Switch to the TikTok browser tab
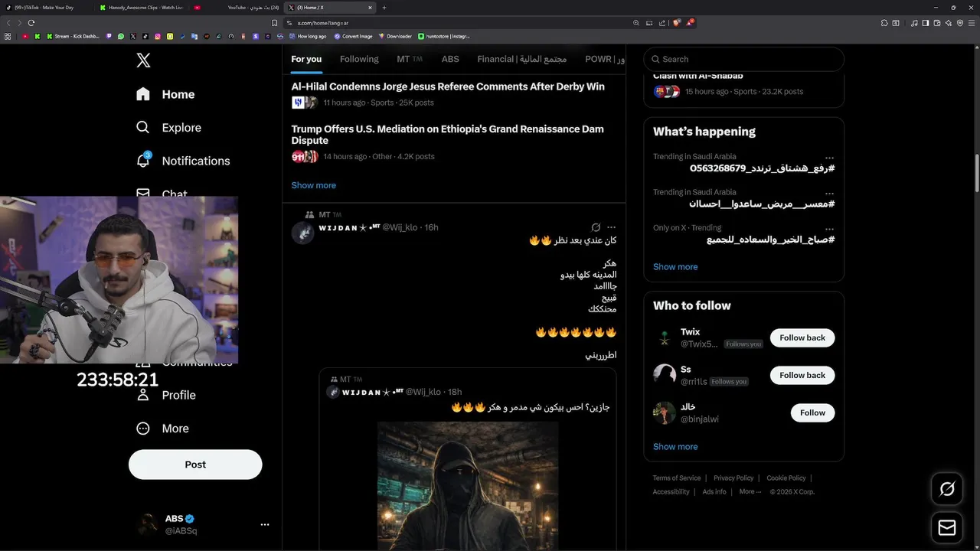The image size is (980, 551). coord(44,8)
